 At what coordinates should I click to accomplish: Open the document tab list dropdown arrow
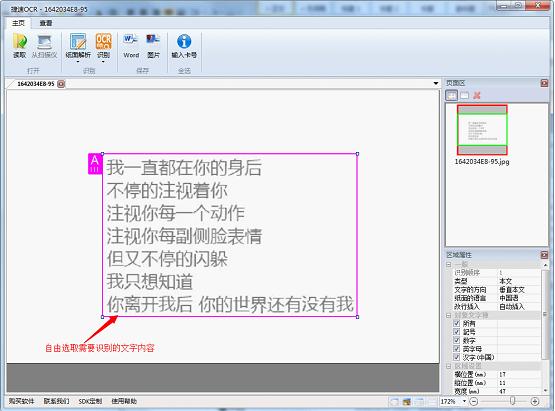click(436, 84)
